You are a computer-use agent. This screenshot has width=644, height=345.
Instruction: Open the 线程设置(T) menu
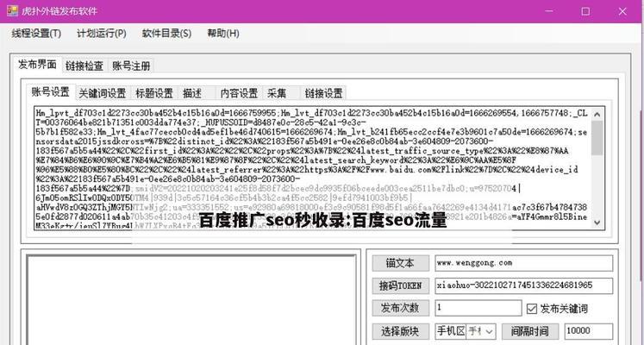click(x=36, y=34)
